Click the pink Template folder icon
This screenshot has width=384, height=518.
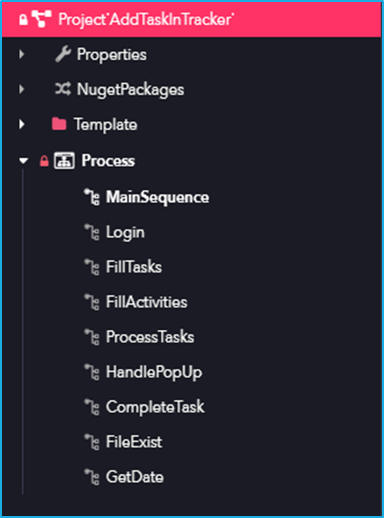click(x=59, y=124)
